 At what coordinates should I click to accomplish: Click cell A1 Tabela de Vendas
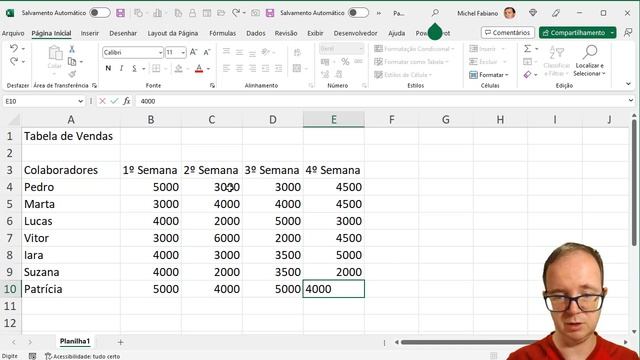click(x=71, y=136)
